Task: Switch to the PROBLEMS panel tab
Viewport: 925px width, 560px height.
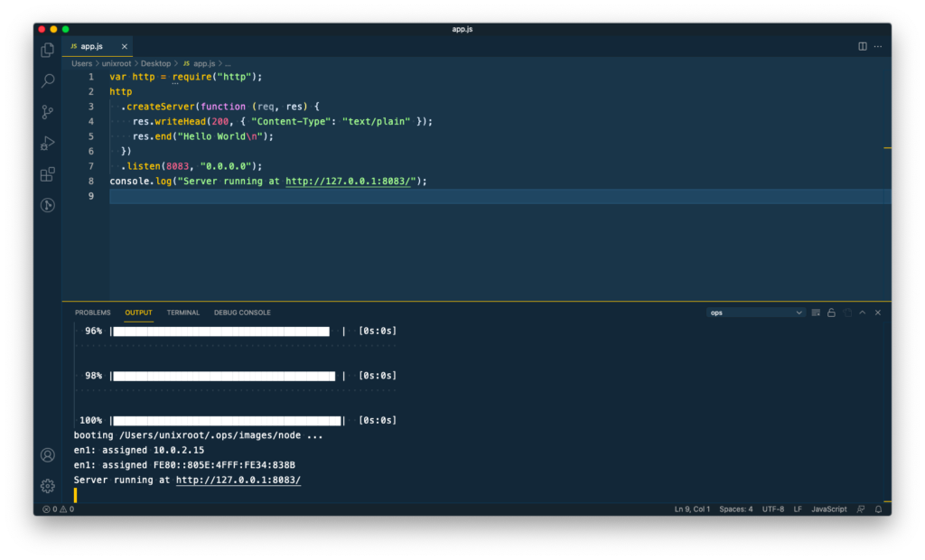Action: pos(93,313)
